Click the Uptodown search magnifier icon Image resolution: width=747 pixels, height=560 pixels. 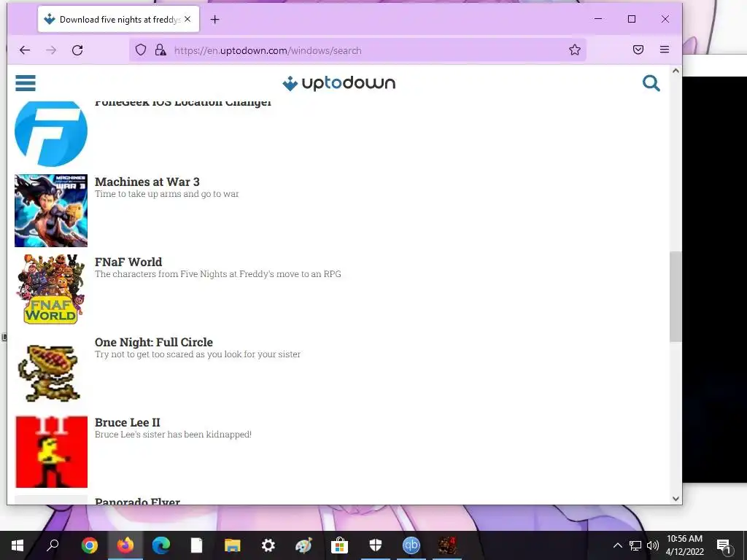pyautogui.click(x=651, y=83)
